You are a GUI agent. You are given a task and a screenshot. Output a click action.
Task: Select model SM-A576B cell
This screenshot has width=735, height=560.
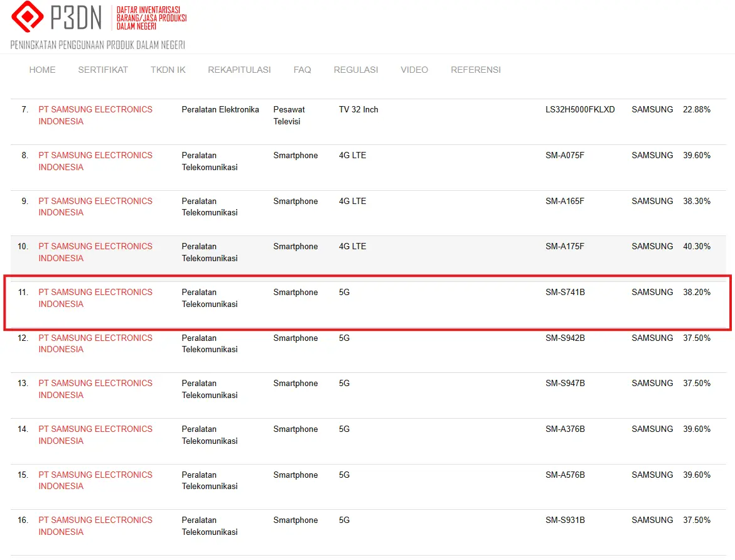(565, 475)
